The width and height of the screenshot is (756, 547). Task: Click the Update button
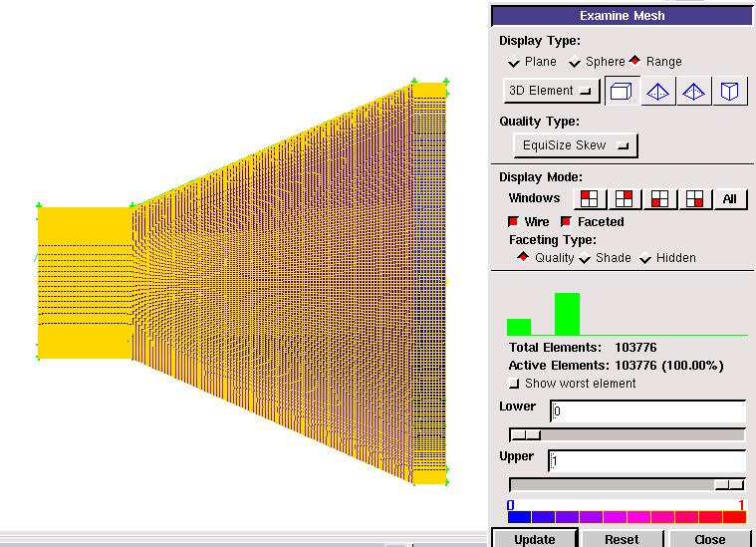[535, 539]
